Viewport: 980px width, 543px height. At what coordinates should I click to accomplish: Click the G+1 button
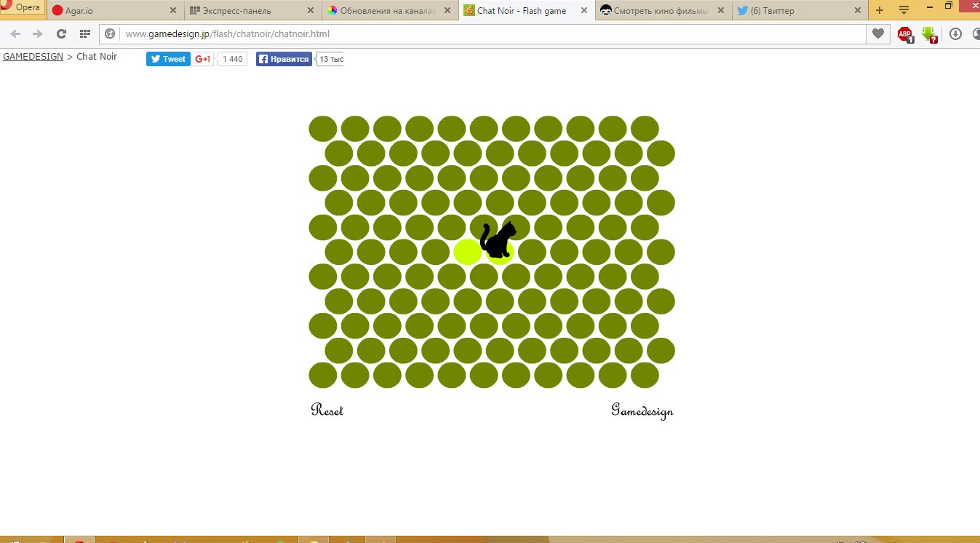203,59
